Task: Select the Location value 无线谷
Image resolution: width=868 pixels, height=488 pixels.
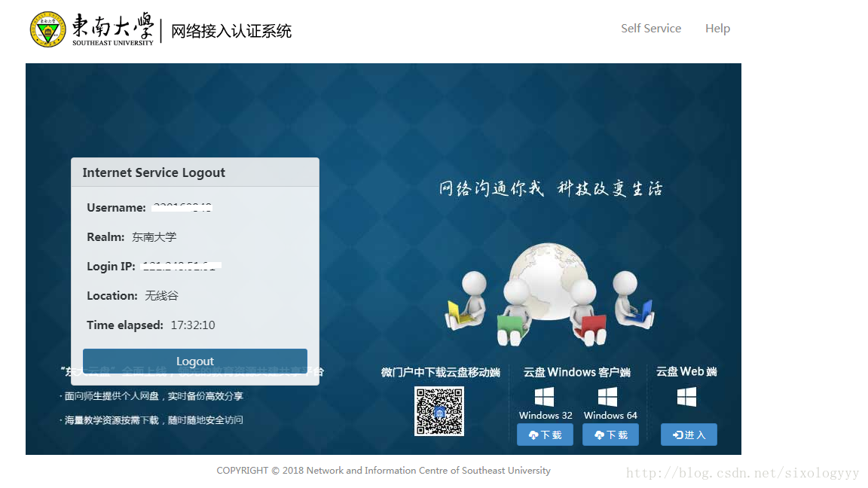Action: pos(162,295)
